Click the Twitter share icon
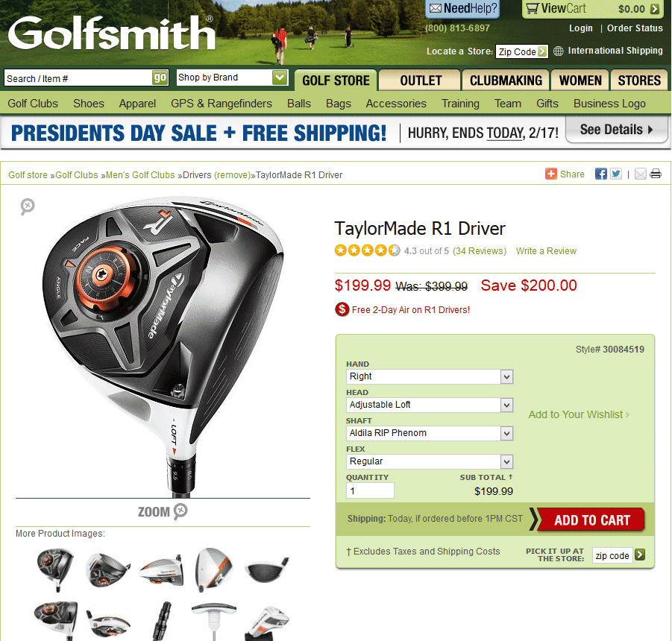 tap(616, 174)
